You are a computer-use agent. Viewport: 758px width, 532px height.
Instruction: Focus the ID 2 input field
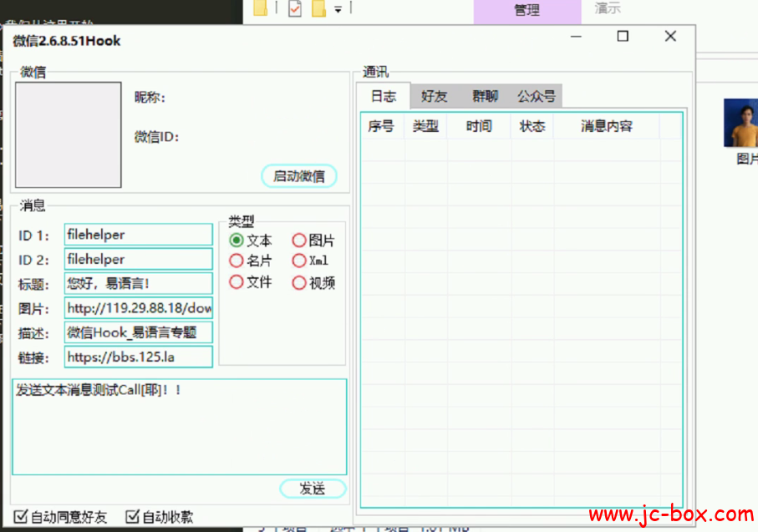pos(138,260)
